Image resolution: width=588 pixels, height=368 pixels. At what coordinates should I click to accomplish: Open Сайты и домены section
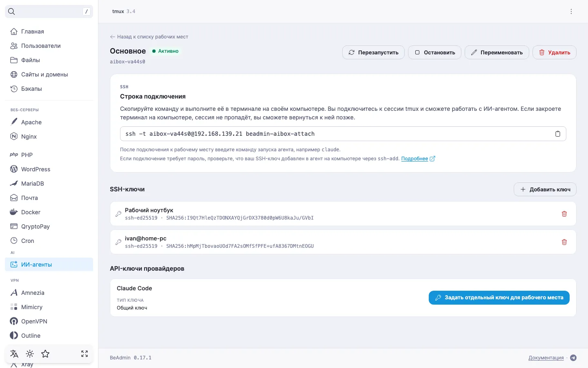(49, 74)
